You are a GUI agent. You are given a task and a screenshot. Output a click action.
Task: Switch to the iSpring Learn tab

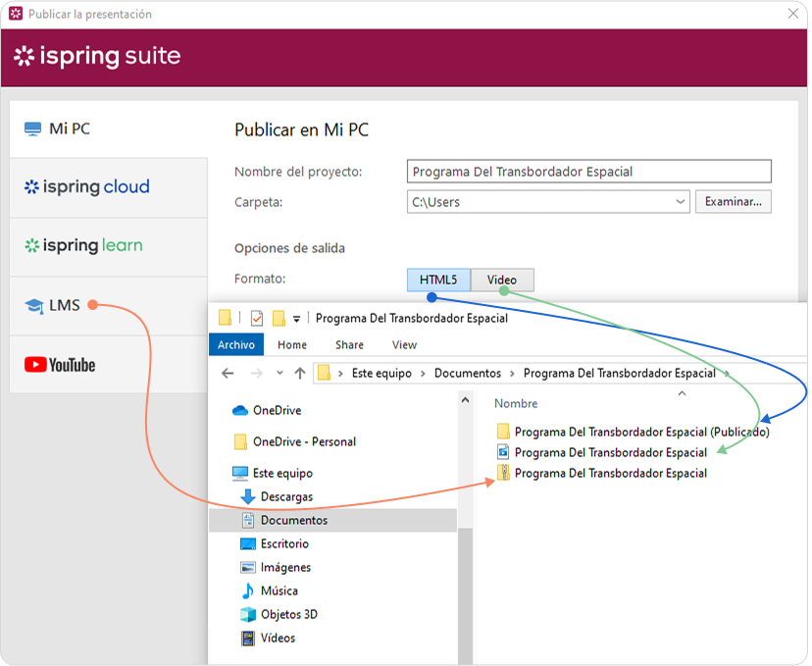108,246
